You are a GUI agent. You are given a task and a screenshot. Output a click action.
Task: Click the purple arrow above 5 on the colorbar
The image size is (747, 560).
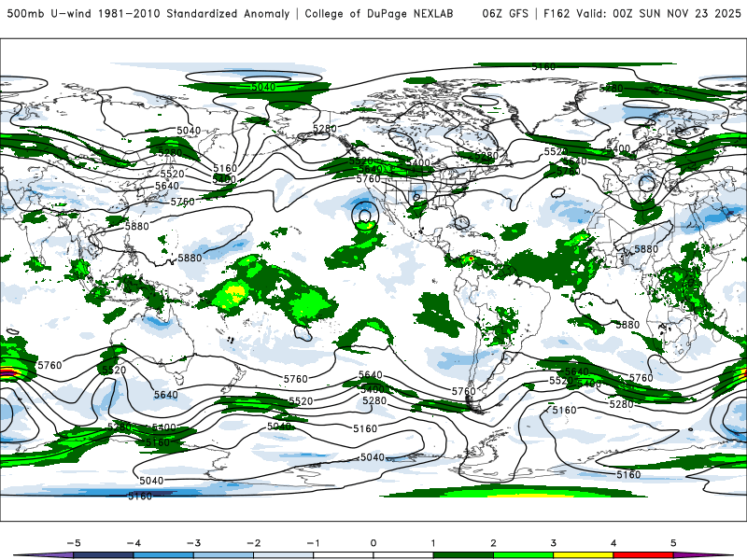tap(703, 555)
